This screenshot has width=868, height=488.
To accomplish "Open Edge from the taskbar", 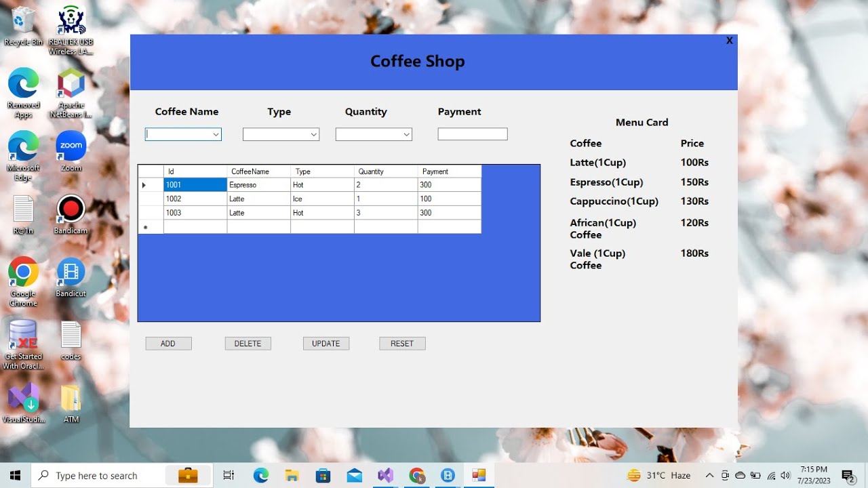I will pyautogui.click(x=261, y=475).
